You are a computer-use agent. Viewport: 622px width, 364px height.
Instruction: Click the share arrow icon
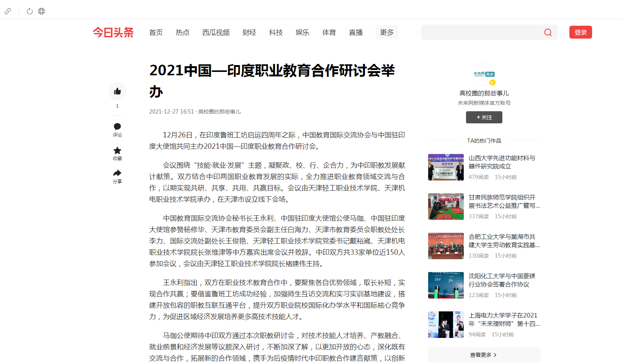(x=117, y=173)
